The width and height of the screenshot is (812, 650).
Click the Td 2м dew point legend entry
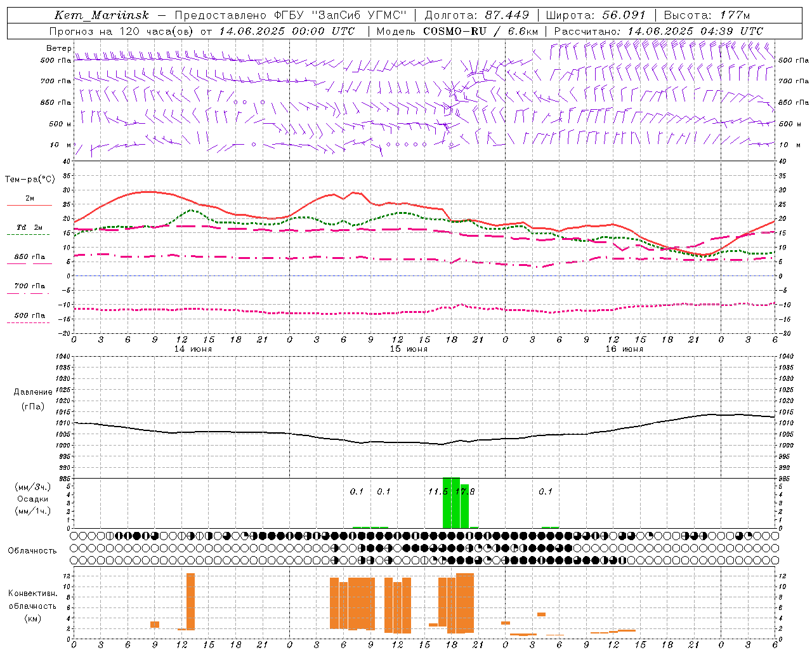point(29,227)
